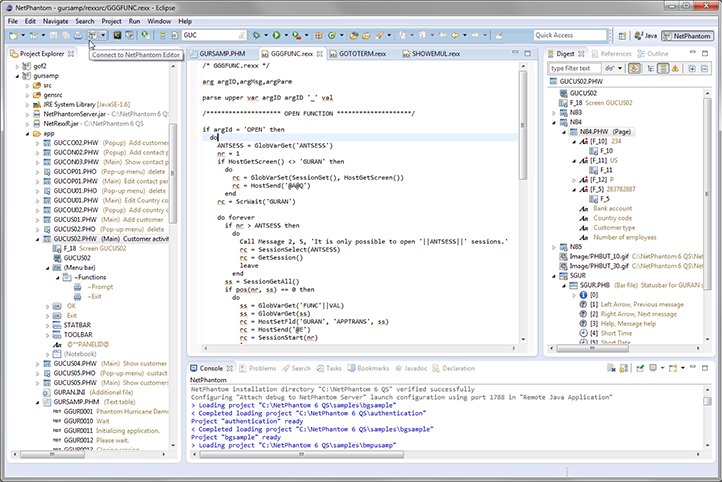
Task: Click the green Run toolbar button
Action: [x=276, y=35]
